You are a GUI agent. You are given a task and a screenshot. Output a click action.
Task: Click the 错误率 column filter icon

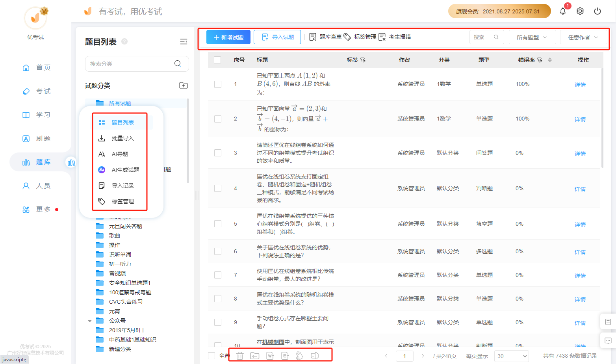coord(540,60)
